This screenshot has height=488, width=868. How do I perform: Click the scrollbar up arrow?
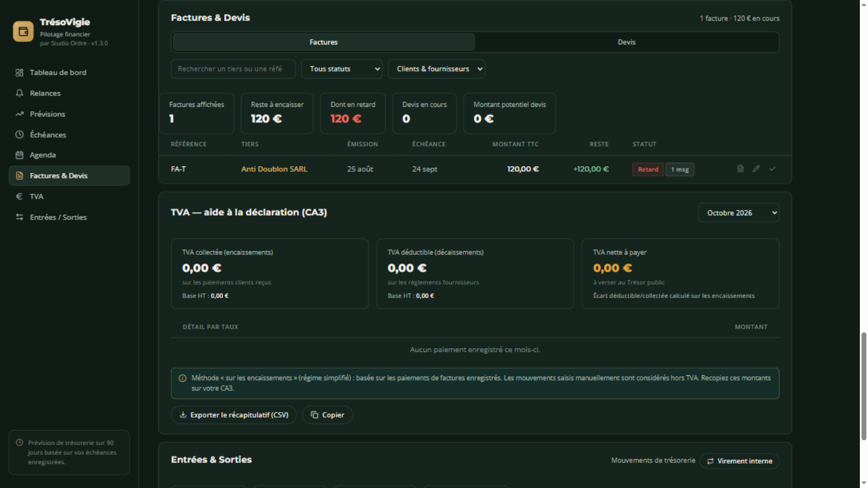[x=864, y=4]
